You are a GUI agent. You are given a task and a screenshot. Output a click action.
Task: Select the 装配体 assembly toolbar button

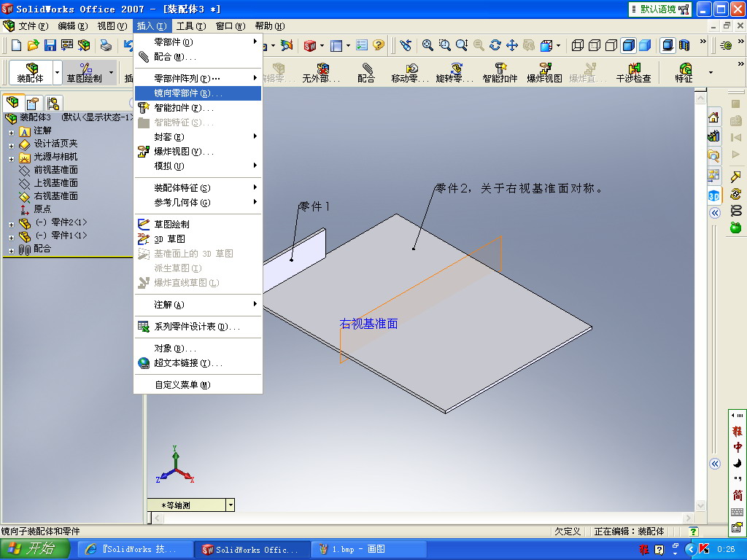30,72
